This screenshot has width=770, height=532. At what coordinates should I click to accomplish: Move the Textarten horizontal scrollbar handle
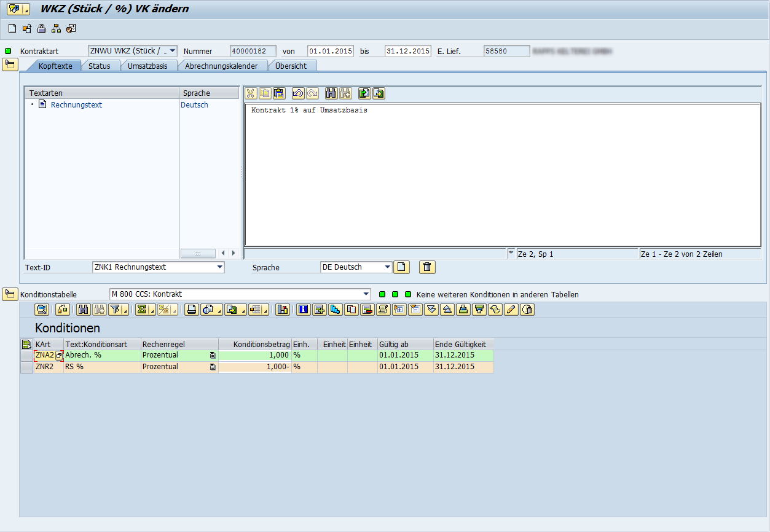coord(198,253)
